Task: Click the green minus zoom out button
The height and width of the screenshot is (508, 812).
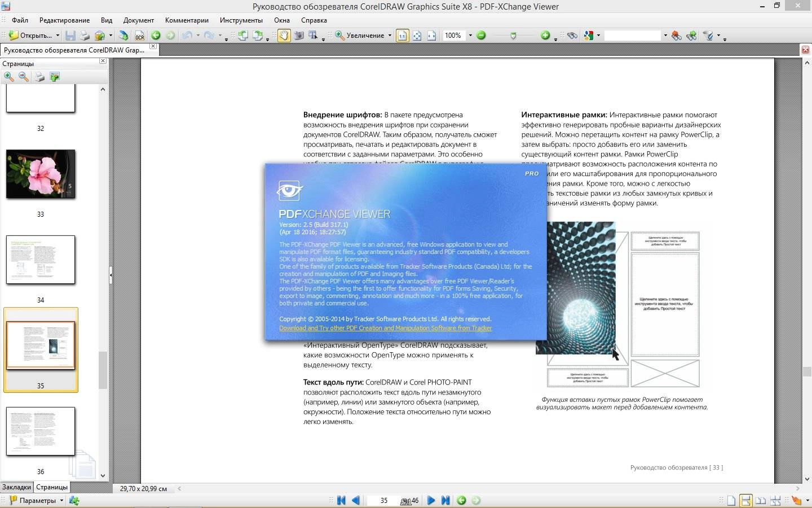Action: click(481, 36)
